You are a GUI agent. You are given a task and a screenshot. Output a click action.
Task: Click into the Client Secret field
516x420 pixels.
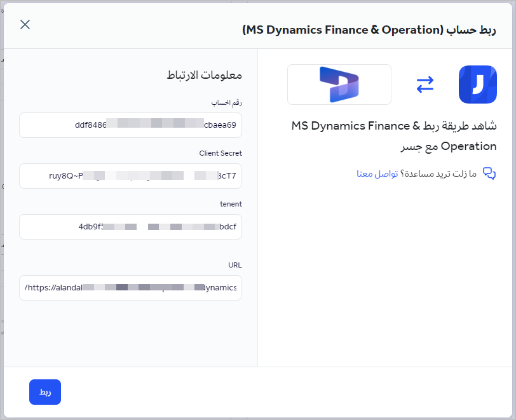coord(131,176)
